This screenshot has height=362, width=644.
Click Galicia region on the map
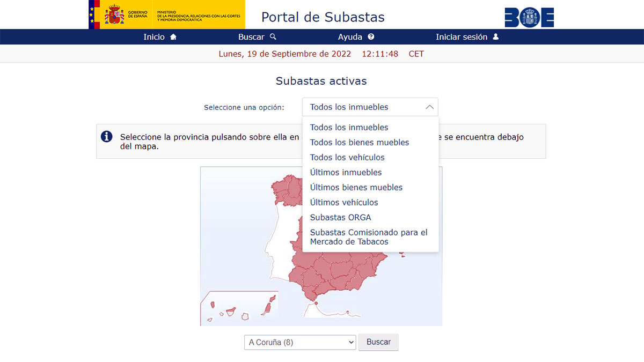coord(283,188)
